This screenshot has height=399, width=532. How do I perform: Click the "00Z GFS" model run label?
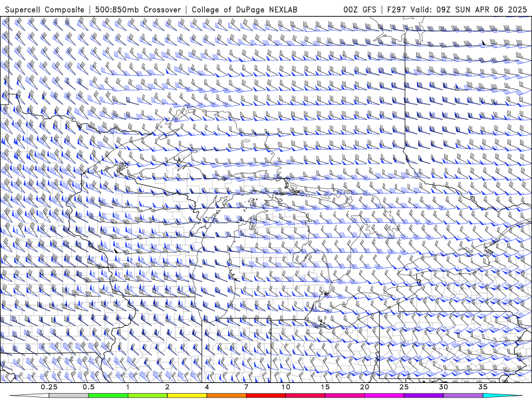coord(360,9)
